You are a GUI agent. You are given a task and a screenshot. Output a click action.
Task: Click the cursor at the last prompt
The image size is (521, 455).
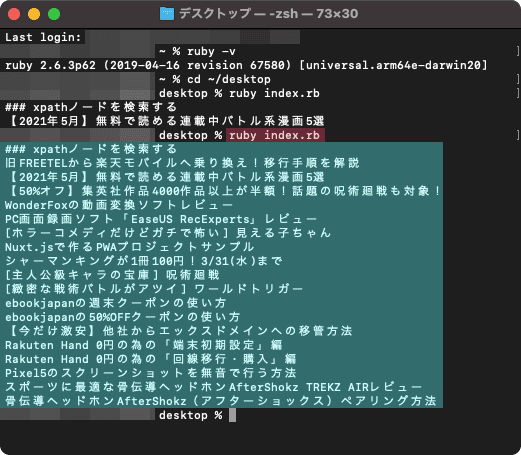(232, 415)
